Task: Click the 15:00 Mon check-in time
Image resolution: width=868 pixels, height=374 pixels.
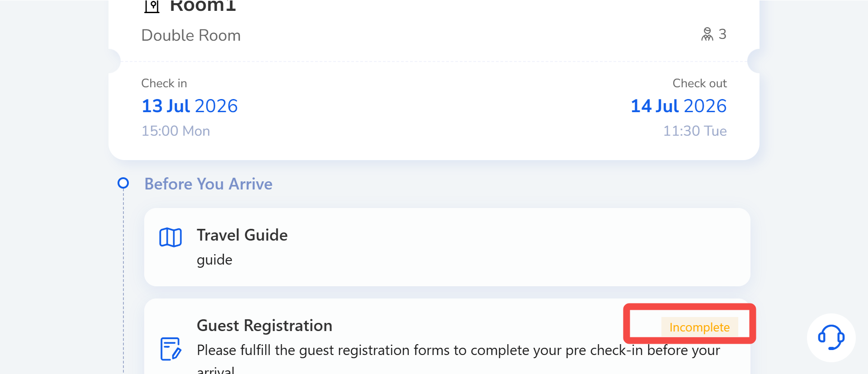Action: pyautogui.click(x=175, y=131)
